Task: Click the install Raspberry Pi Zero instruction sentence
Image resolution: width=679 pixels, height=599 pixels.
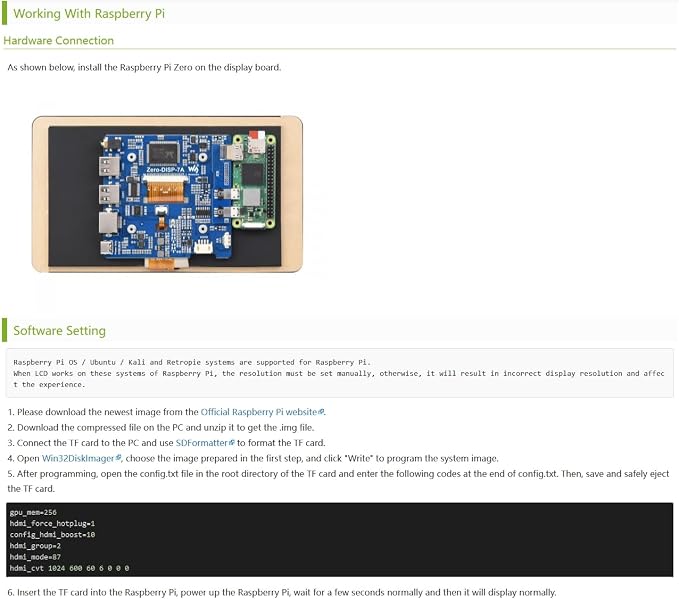Action: [144, 68]
